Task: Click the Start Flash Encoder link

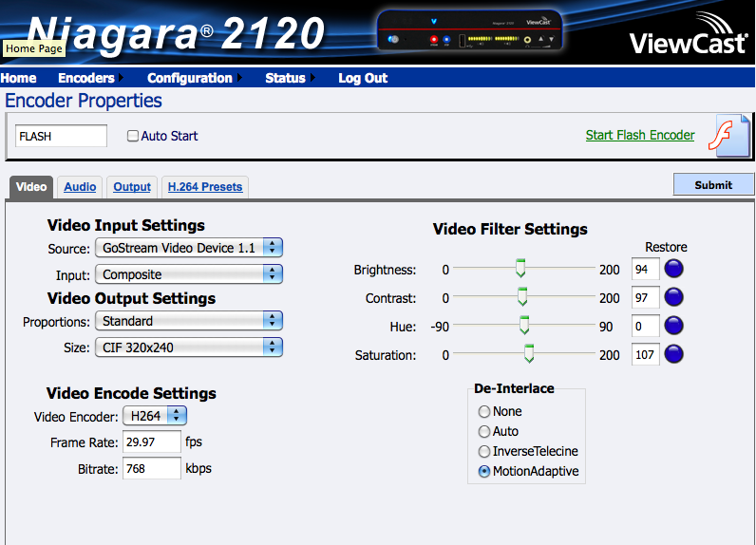Action: click(639, 135)
